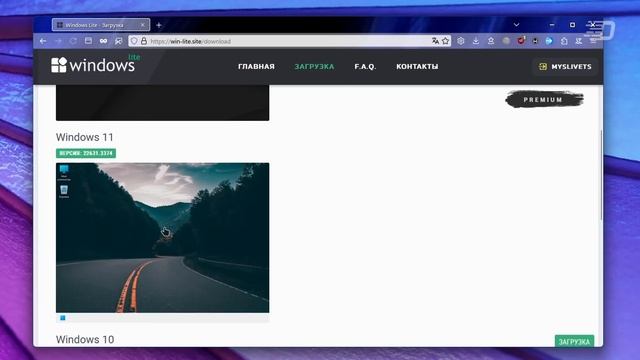Open a new tab with plus button
640x360 pixels.
pos(159,25)
